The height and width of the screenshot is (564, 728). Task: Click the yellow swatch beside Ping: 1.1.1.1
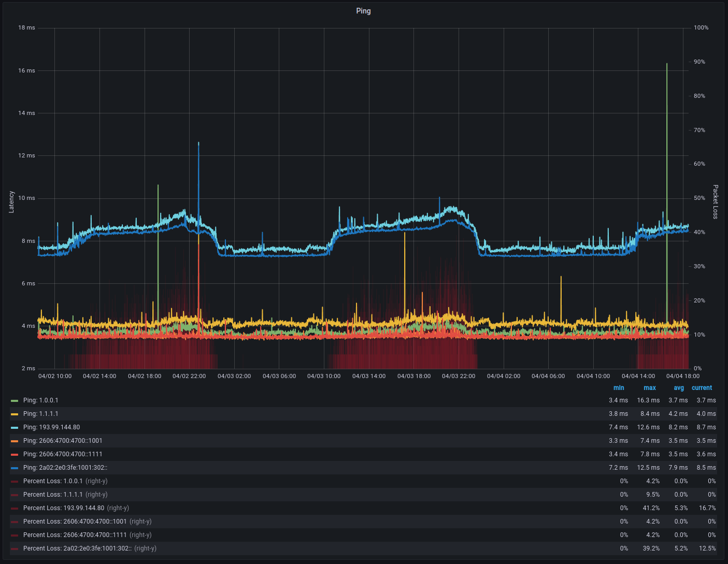(14, 413)
